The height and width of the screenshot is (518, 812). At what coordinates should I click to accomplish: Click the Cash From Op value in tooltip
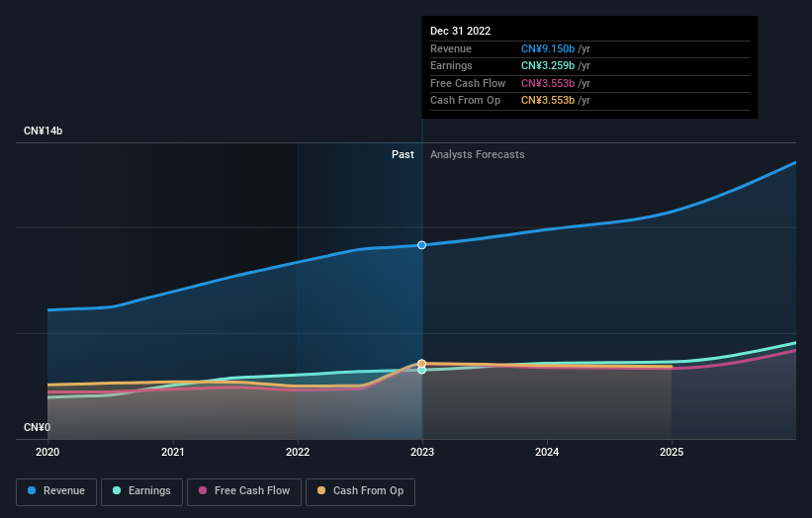pos(548,101)
